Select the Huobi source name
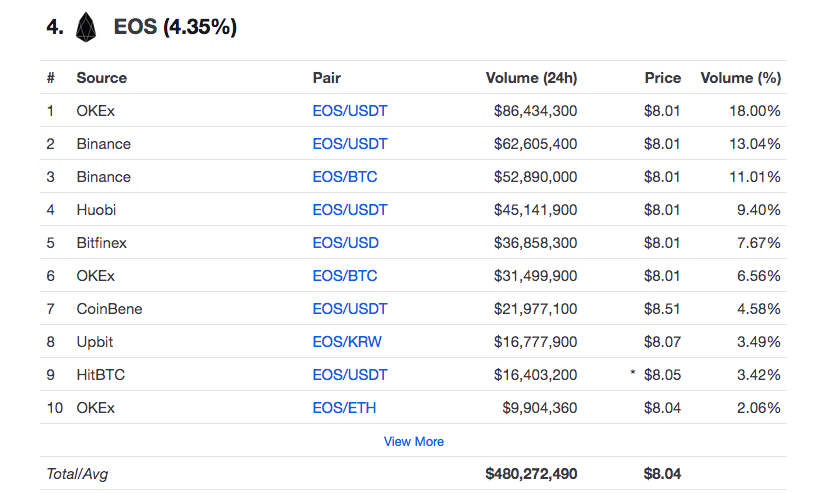This screenshot has width=840, height=493. [x=96, y=210]
